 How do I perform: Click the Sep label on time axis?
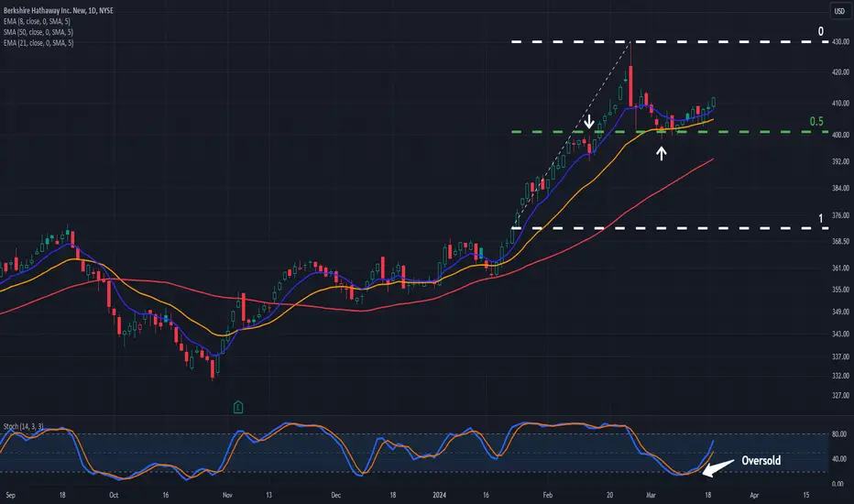click(x=10, y=495)
